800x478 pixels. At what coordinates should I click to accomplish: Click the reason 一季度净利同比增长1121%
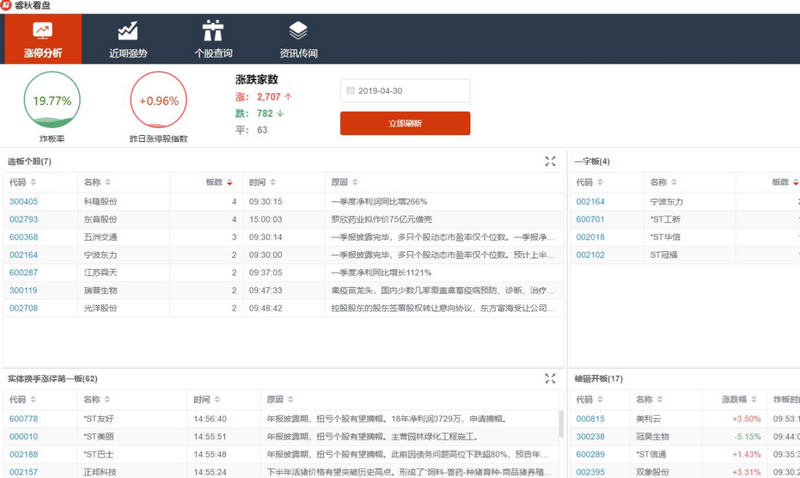tap(381, 273)
